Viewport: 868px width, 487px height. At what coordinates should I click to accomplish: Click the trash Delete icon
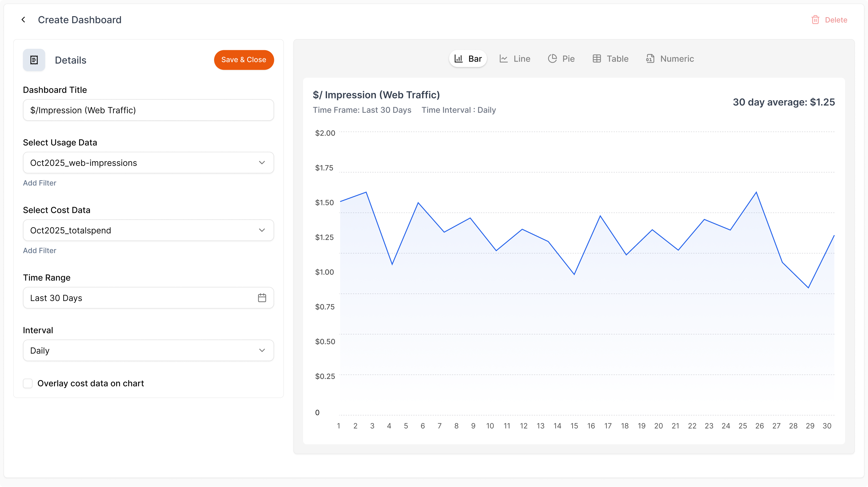[815, 20]
